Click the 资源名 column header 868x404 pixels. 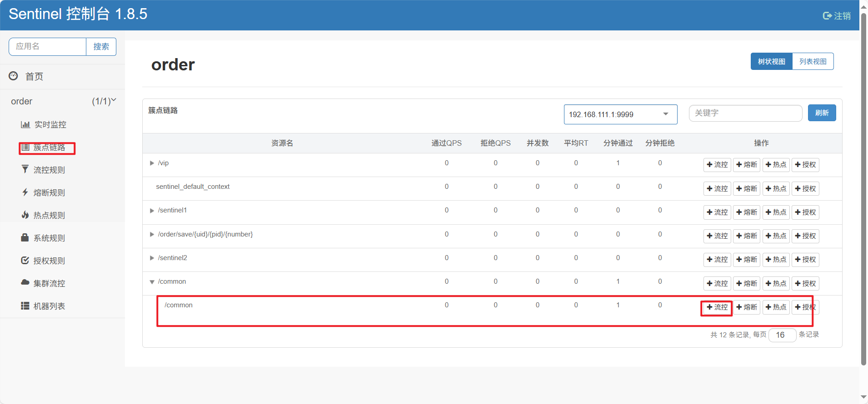tap(282, 143)
